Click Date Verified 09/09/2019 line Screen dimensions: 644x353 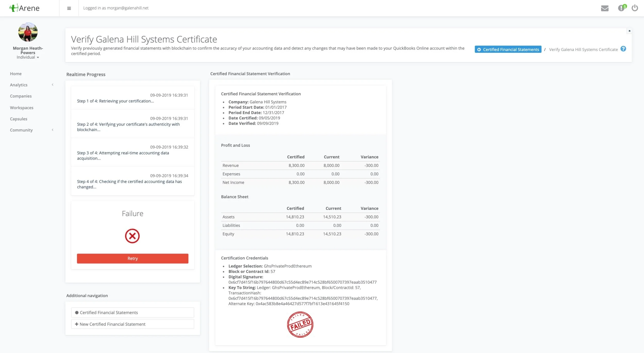pyautogui.click(x=253, y=123)
